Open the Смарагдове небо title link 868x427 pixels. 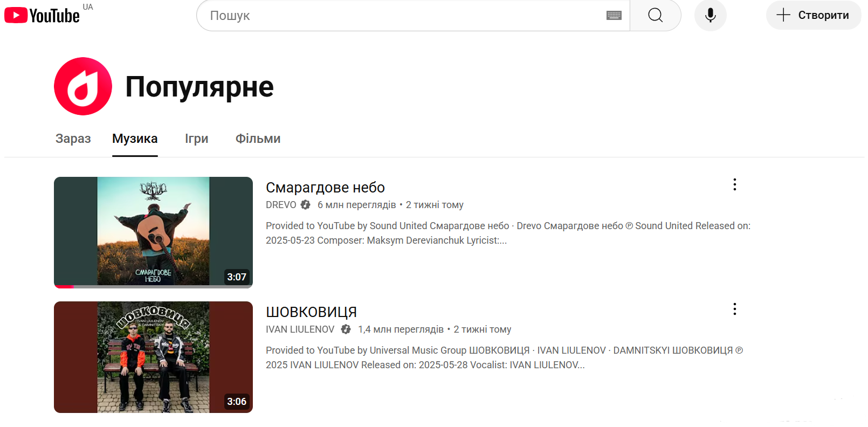[x=325, y=188]
